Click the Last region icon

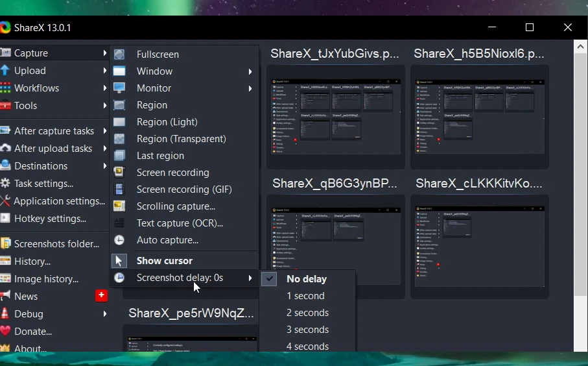[119, 156]
